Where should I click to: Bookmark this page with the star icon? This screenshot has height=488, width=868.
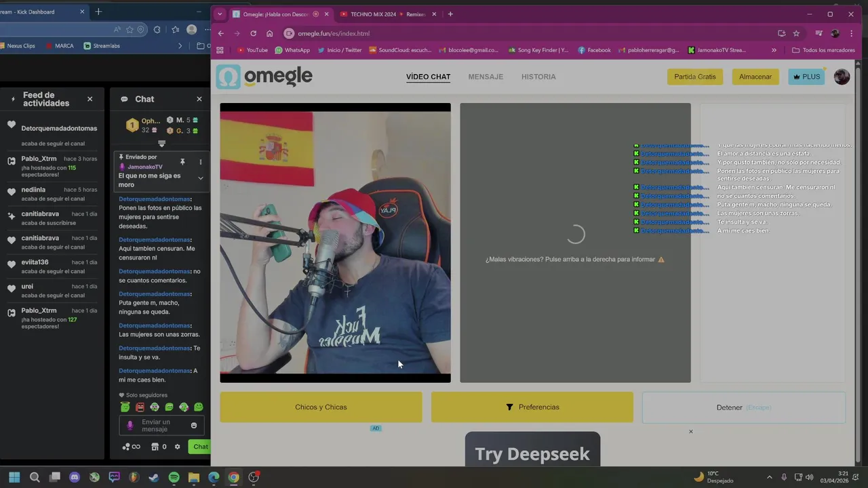point(796,33)
